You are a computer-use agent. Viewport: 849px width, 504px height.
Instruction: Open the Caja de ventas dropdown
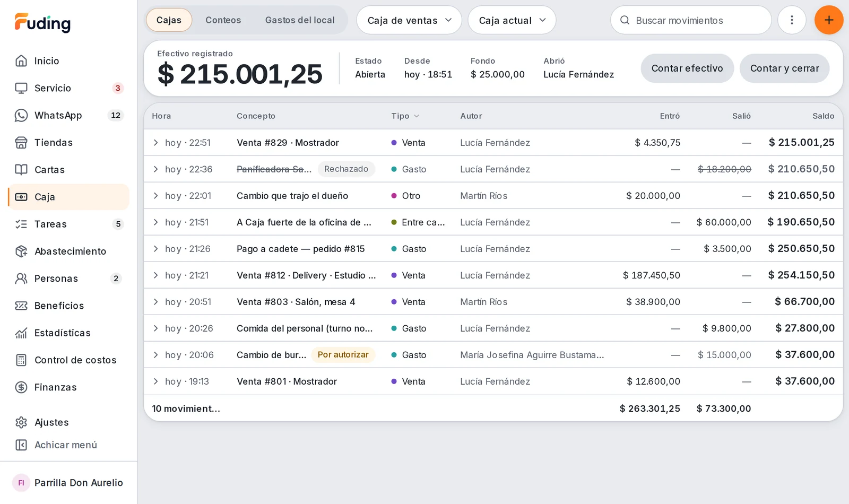click(x=409, y=20)
